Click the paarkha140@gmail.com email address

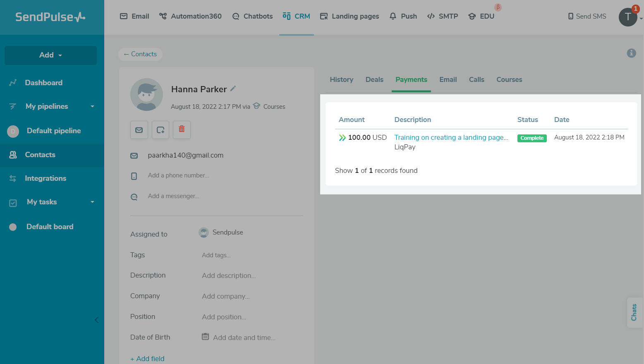point(186,155)
